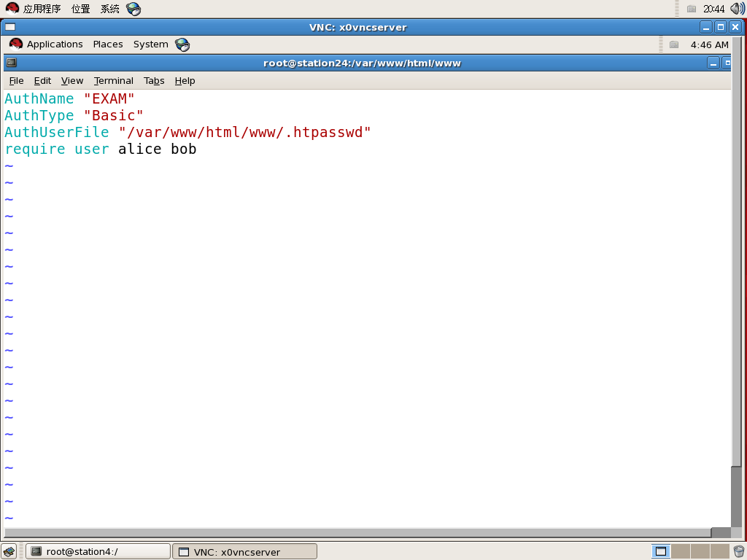747x560 pixels.
Task: Switch to VNC: x0vncserver taskbar button
Action: coord(244,551)
